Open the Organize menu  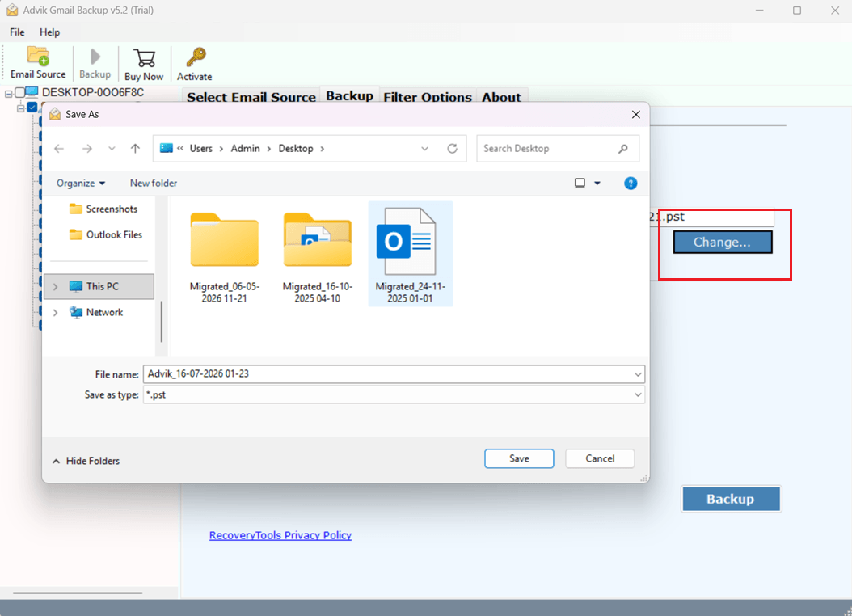pos(81,183)
